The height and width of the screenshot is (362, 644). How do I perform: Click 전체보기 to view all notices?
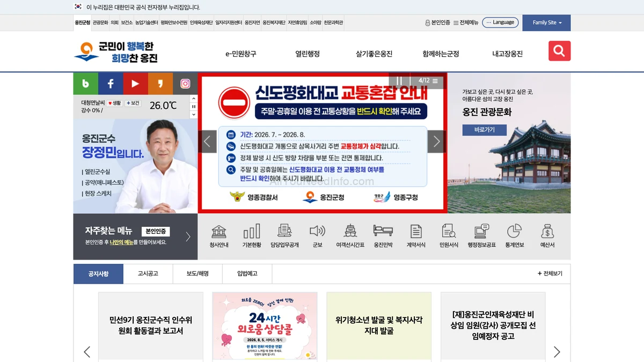click(x=550, y=274)
